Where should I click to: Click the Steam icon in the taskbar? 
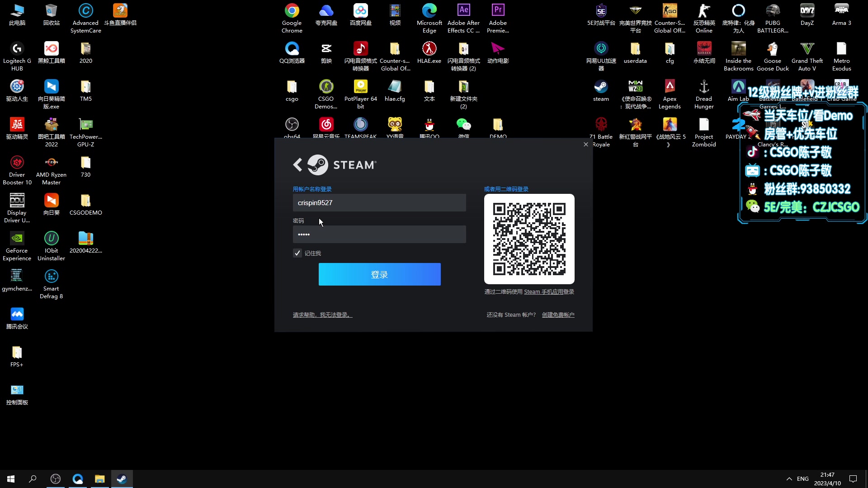[122, 479]
